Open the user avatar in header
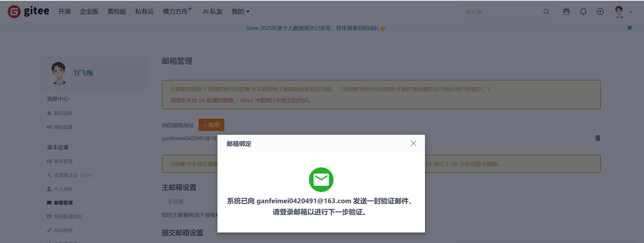Screen dimensions: 644x243 [619, 12]
